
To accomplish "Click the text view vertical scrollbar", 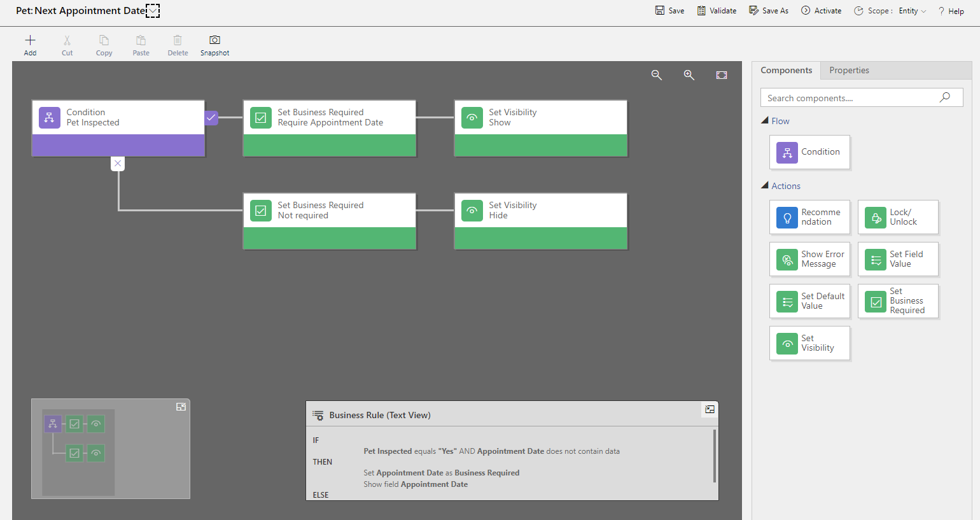I will (x=715, y=456).
